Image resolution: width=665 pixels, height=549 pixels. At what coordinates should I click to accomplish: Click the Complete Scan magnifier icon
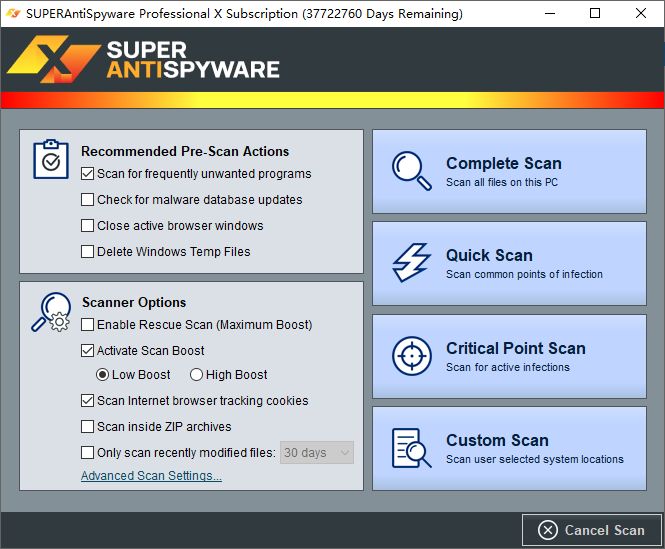coord(411,171)
